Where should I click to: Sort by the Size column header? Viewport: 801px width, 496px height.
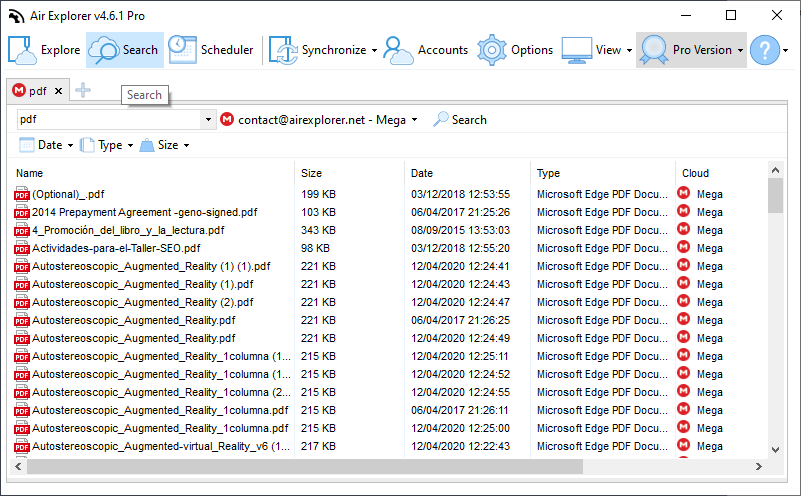tap(311, 173)
